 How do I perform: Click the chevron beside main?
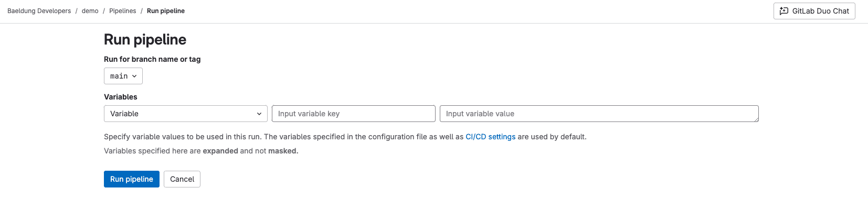(134, 76)
